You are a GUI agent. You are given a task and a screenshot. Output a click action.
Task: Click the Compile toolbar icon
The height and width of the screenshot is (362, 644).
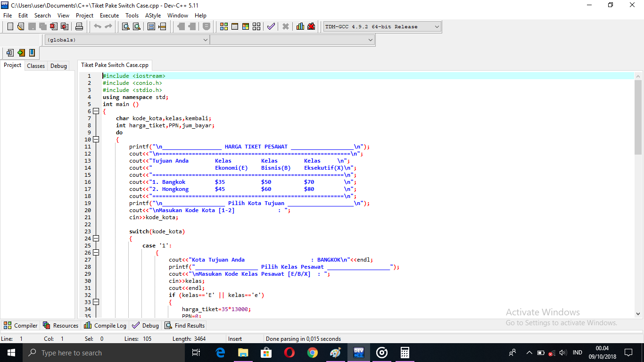tap(224, 26)
